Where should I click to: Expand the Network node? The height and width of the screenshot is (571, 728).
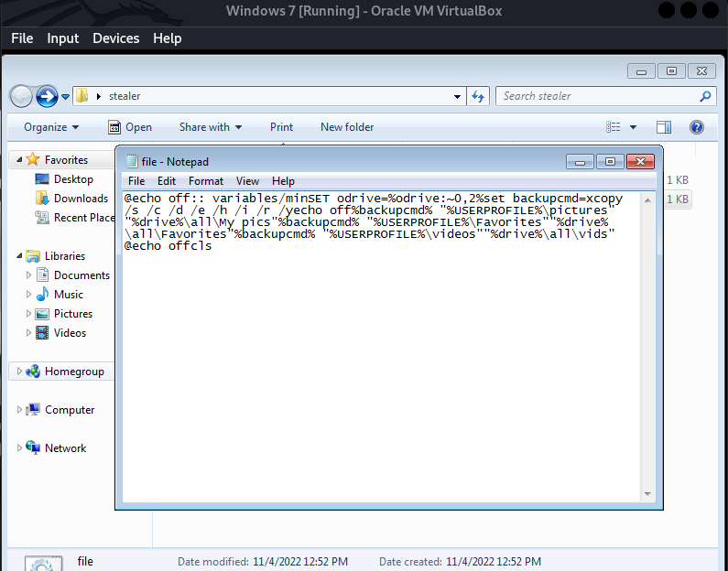point(19,448)
